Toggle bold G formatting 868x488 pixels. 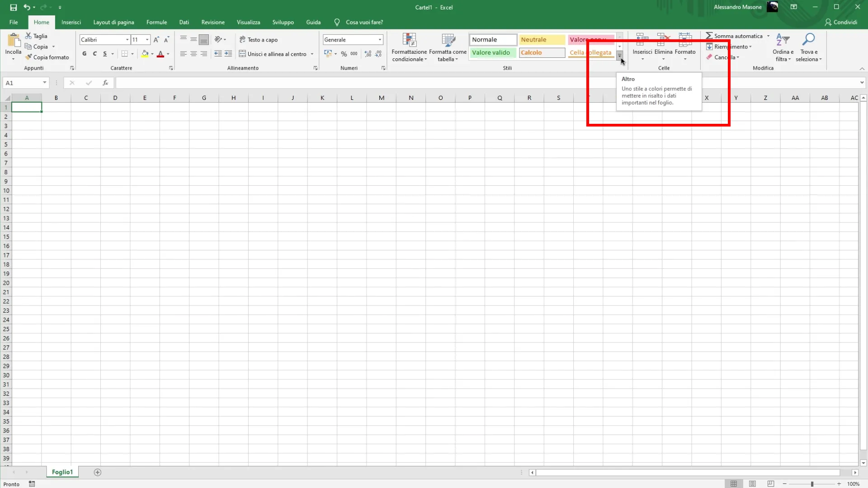(84, 54)
